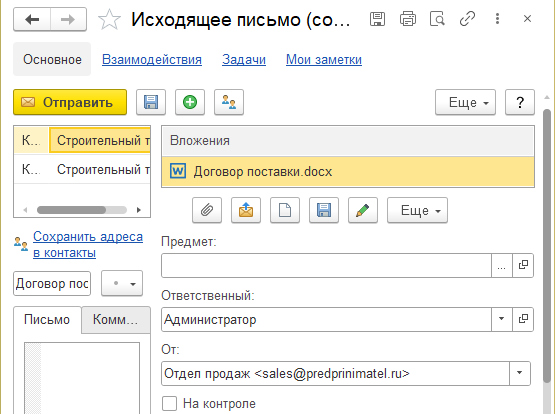Click the Word icon of the attached document
The image size is (555, 414).
tap(178, 172)
